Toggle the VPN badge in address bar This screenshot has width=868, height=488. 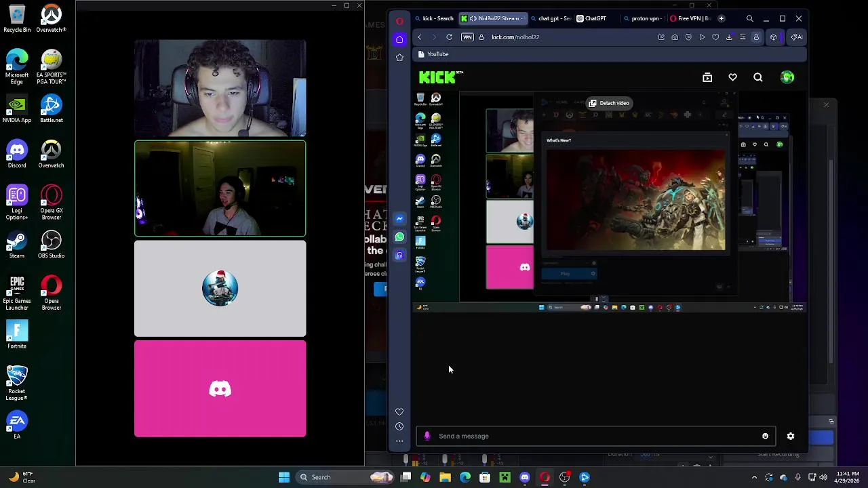(x=467, y=37)
